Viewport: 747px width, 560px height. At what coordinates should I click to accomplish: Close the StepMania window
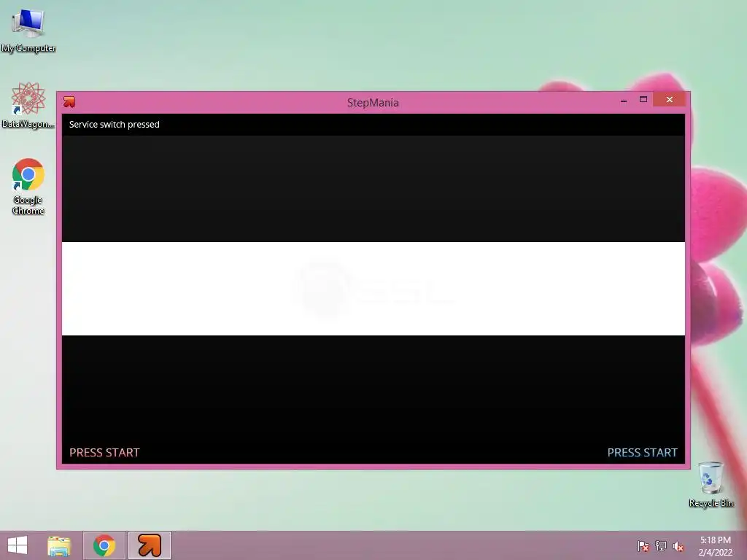coord(670,99)
